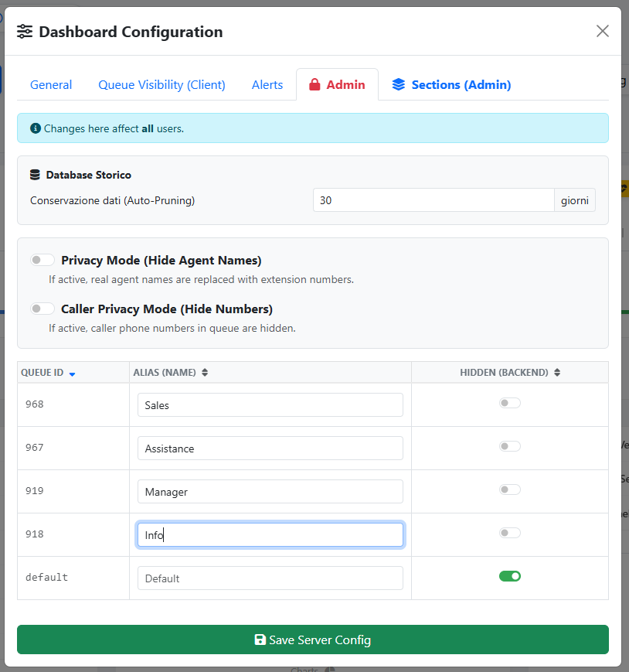Open the Sections (Admin) tab
This screenshot has height=672, width=629.
tap(451, 85)
